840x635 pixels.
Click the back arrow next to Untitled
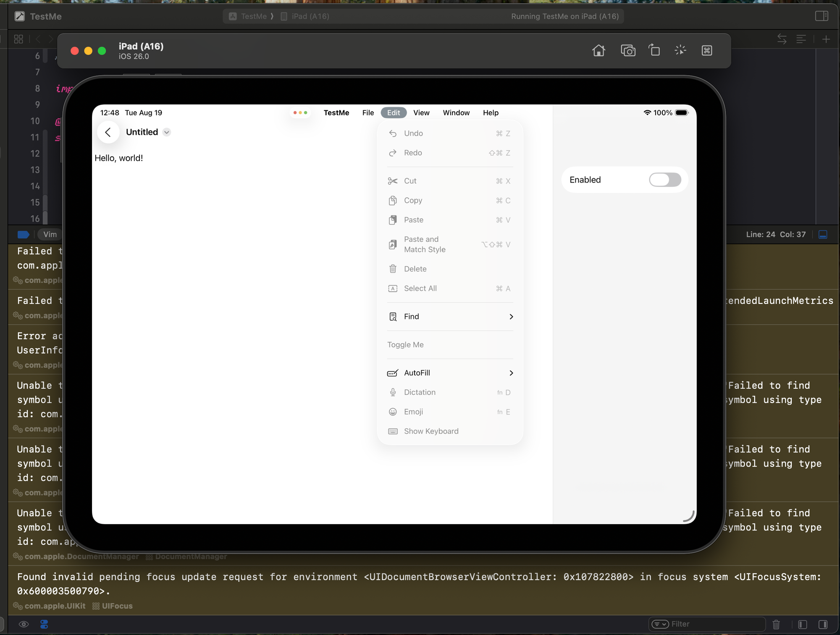tap(108, 132)
